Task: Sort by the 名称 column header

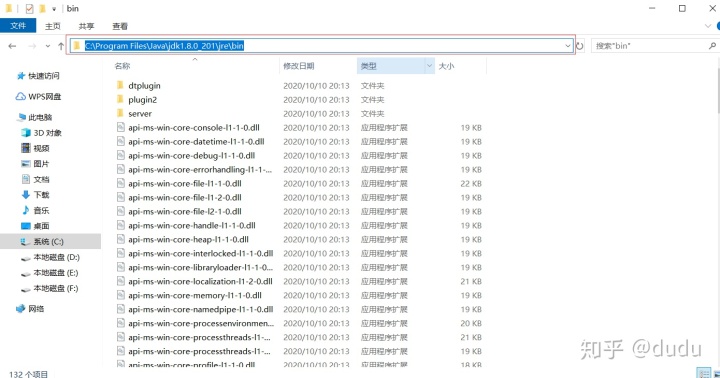Action: point(122,66)
